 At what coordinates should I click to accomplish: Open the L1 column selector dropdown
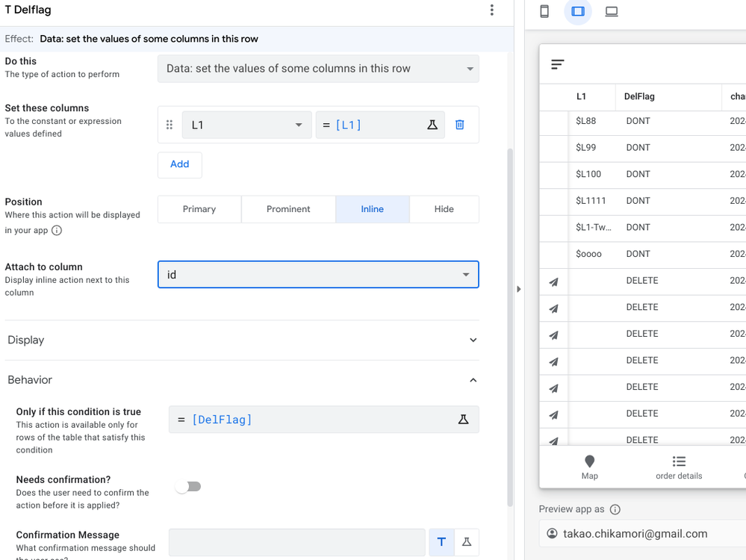(247, 125)
